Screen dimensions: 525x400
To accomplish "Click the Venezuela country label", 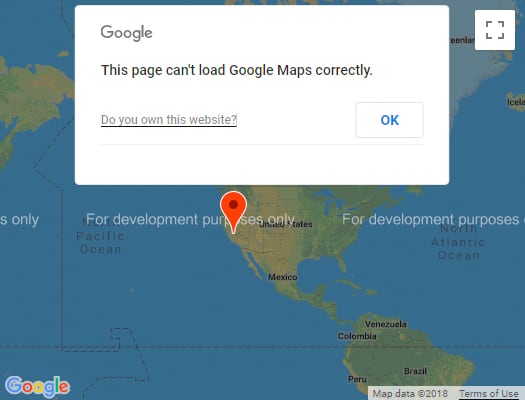I will pyautogui.click(x=386, y=324).
